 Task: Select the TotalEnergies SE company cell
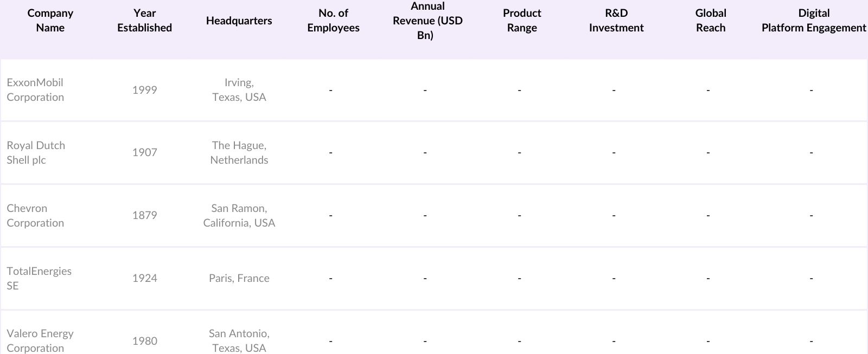tap(39, 279)
